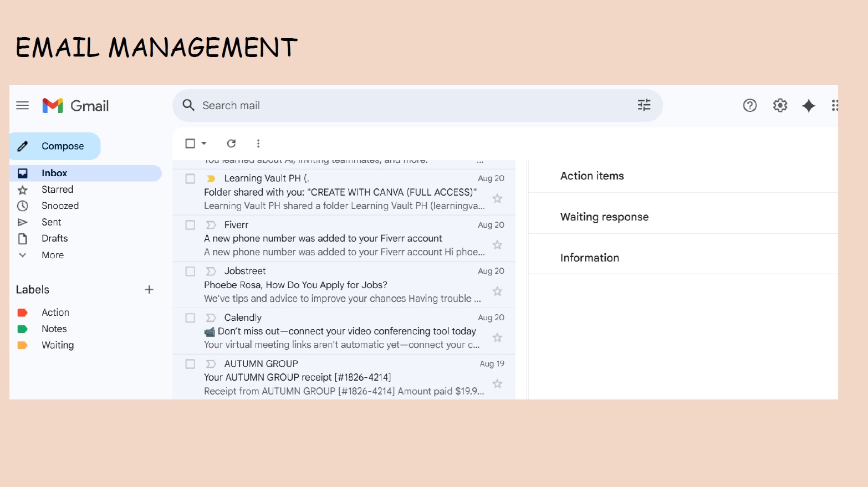Open the Settings gear icon
The height and width of the screenshot is (487, 868).
point(780,105)
